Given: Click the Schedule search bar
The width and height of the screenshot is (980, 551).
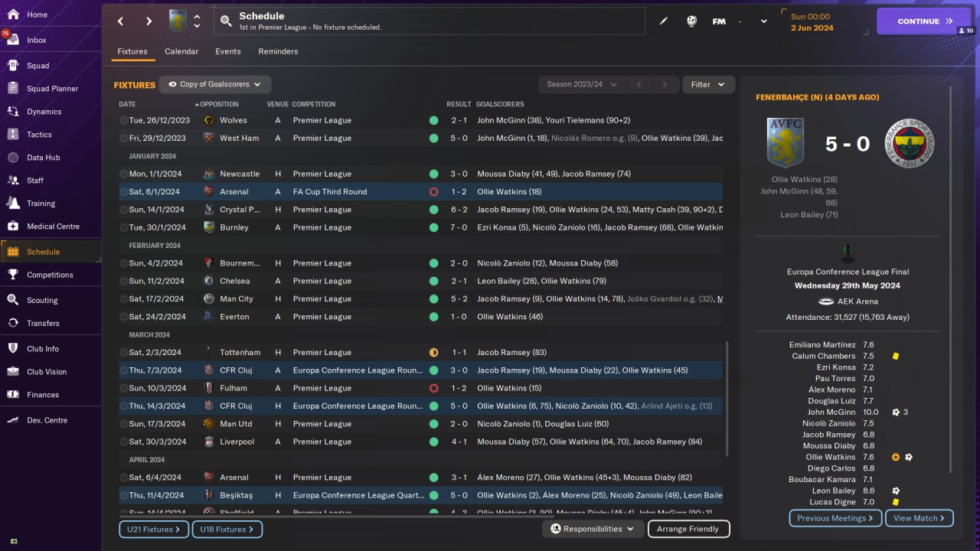Looking at the screenshot, I should tap(429, 21).
